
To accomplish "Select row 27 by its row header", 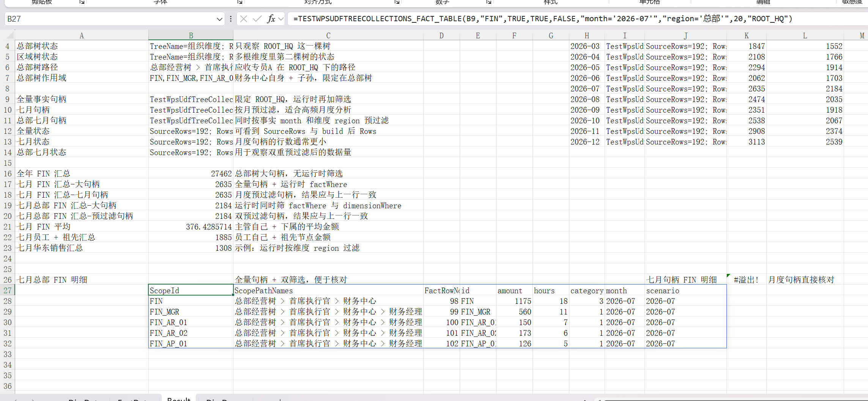I will (8, 290).
